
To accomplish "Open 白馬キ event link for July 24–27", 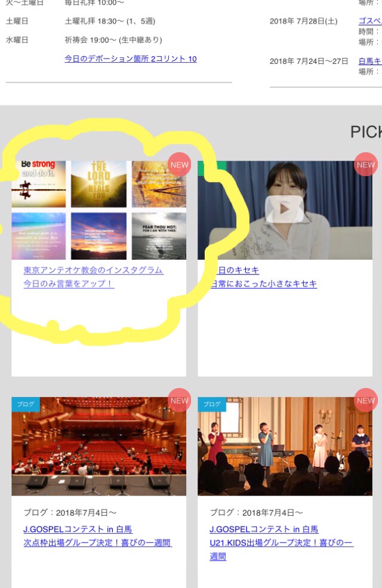I will click(370, 61).
